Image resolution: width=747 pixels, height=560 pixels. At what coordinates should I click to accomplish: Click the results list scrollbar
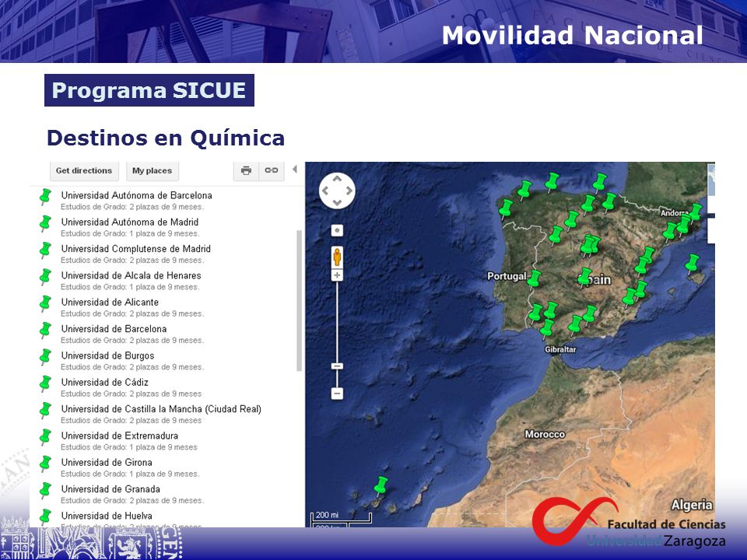[x=299, y=300]
